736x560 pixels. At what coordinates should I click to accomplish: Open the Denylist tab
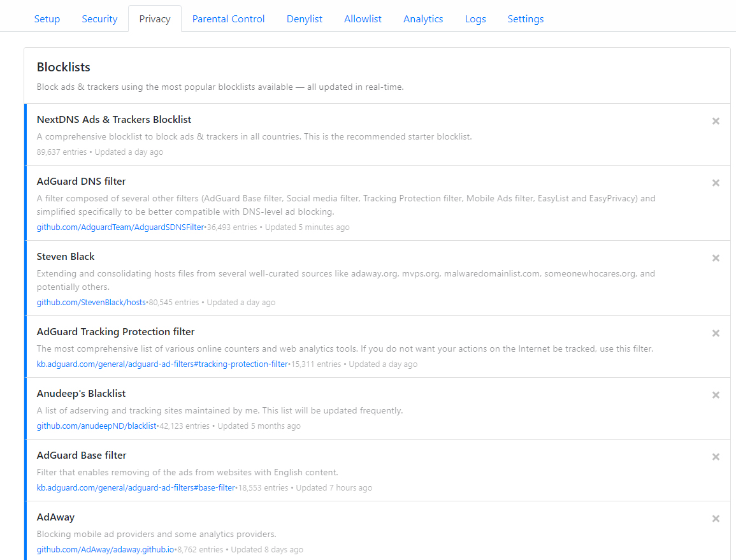tap(305, 19)
